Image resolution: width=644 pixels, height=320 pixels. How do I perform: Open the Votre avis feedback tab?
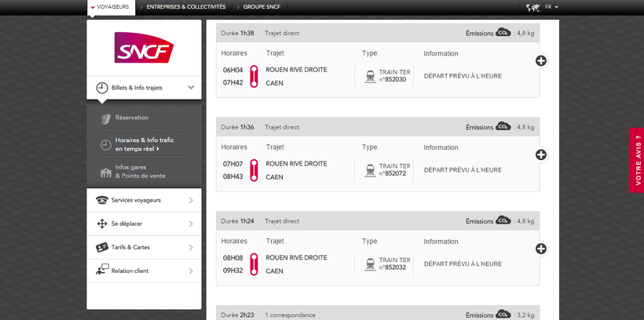(636, 159)
